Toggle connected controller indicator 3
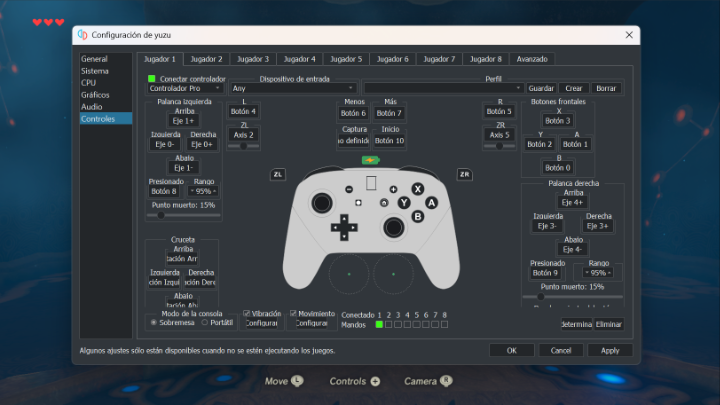720x405 pixels. pyautogui.click(x=398, y=325)
